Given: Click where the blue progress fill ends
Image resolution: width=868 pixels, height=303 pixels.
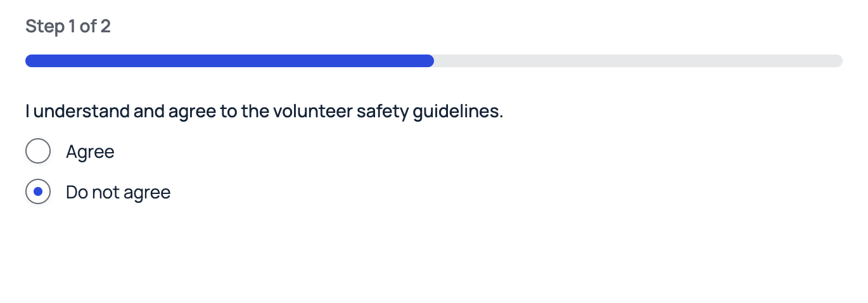Looking at the screenshot, I should (431, 61).
